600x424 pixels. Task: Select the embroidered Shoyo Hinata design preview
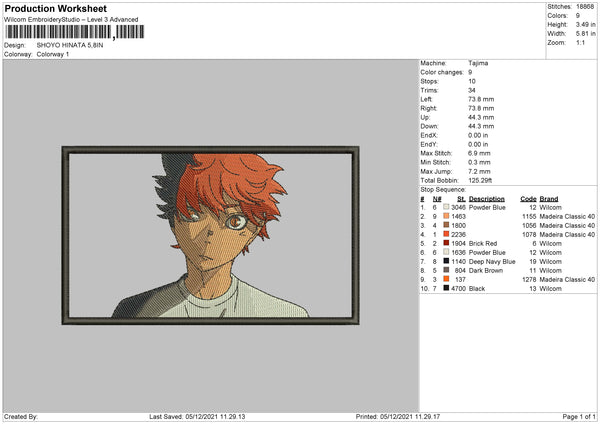click(210, 235)
